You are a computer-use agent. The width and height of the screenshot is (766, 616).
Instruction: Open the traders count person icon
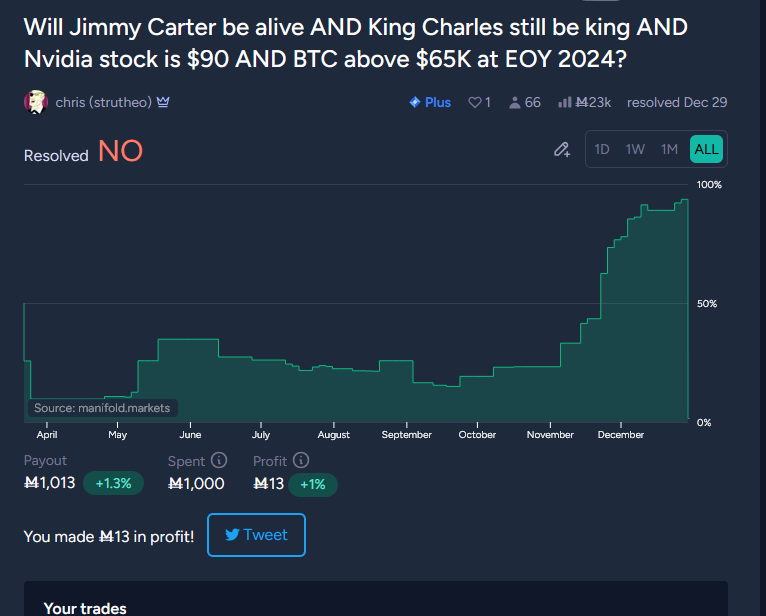pos(515,102)
